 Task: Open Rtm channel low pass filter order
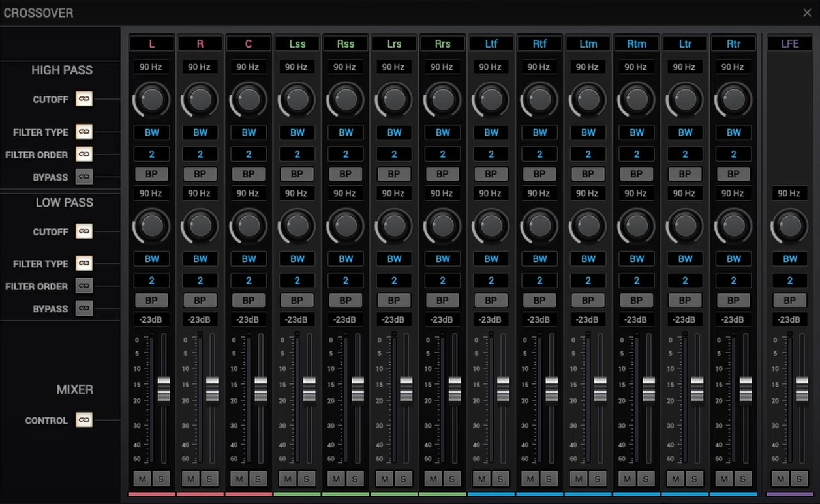point(637,281)
